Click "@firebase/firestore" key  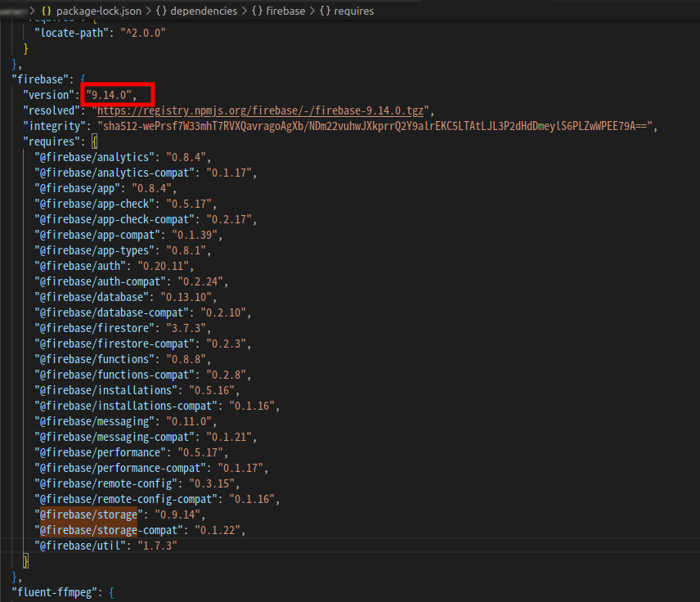(94, 328)
